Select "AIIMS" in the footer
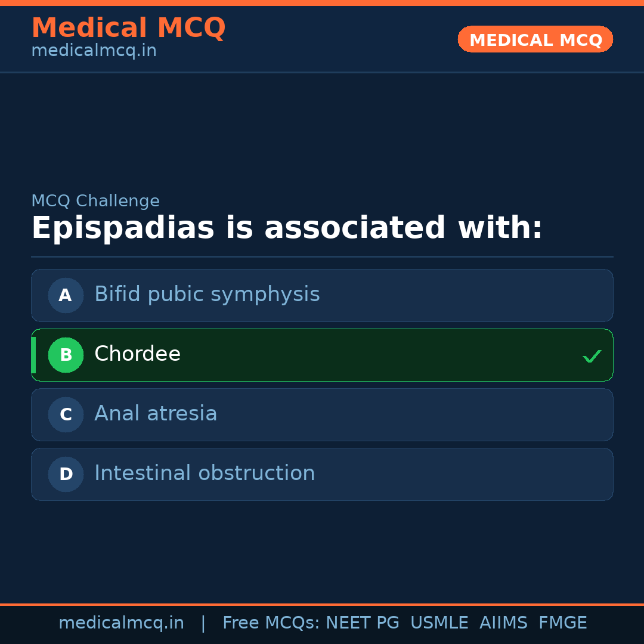This screenshot has height=644, width=644. [x=503, y=623]
